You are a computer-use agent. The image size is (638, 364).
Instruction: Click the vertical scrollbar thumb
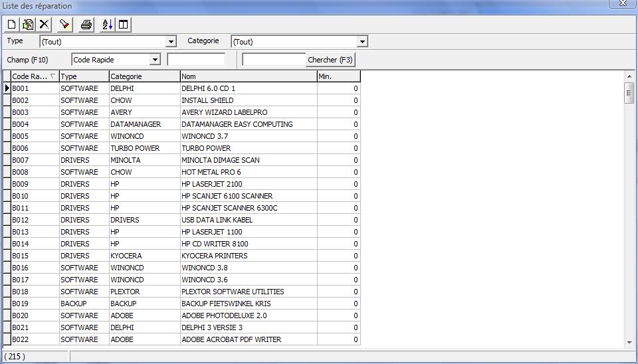click(x=629, y=93)
